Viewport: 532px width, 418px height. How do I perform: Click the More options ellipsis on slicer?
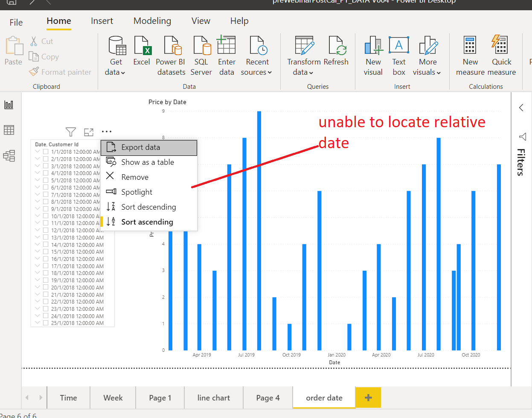coord(107,132)
